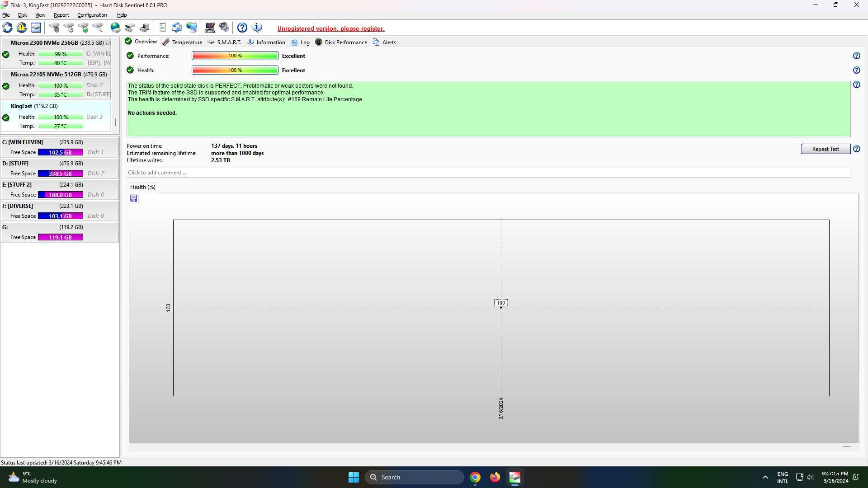Click the blue-framed disk drive toolbar icon
868x488 pixels.
click(x=36, y=28)
